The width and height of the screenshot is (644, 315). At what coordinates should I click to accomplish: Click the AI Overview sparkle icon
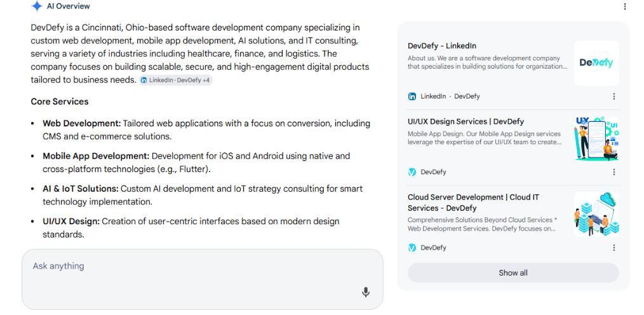point(37,6)
